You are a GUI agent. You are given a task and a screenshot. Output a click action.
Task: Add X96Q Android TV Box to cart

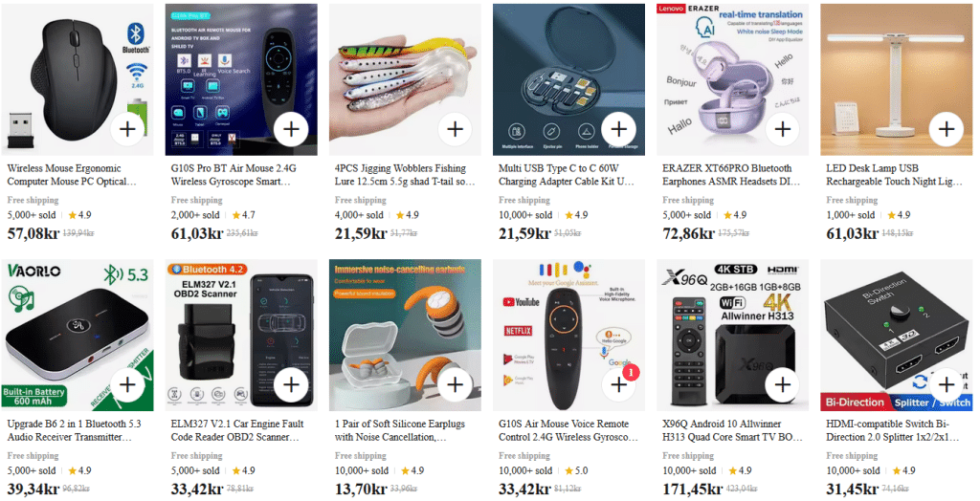783,384
